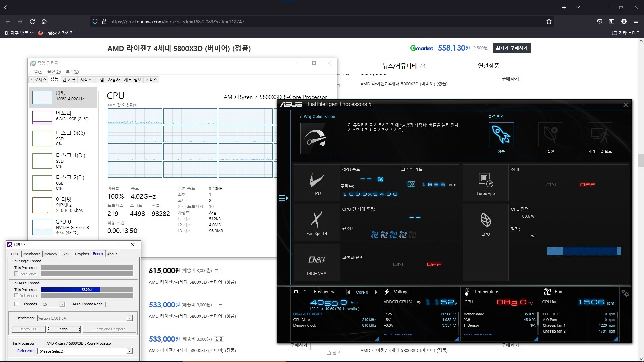Screen dimensions: 644x362
Task: Check Single Thread Reference checkbox in CPU-Z
Action: pos(16,274)
